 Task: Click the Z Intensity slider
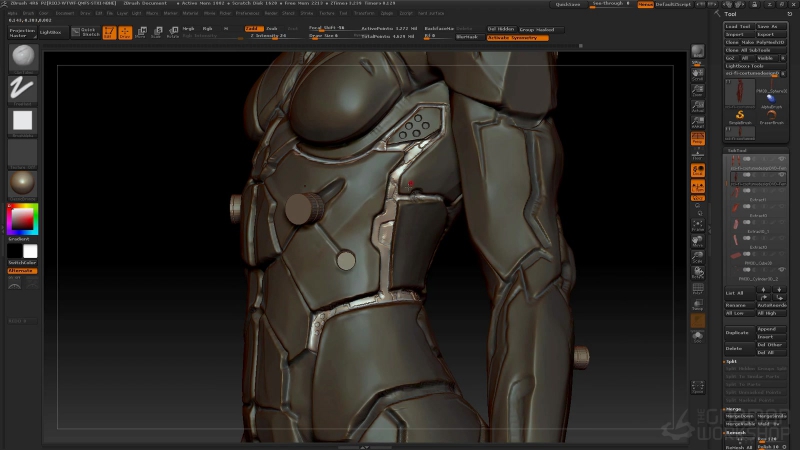pos(275,36)
